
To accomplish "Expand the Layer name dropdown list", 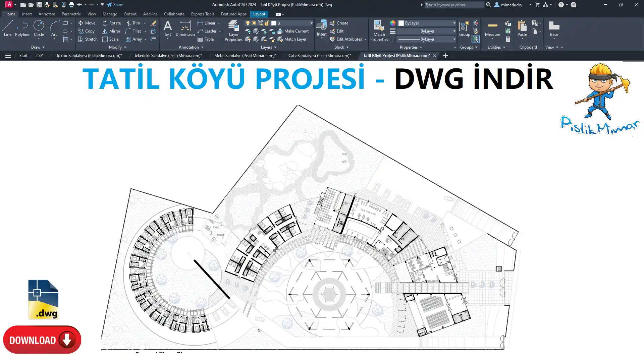I will click(311, 23).
